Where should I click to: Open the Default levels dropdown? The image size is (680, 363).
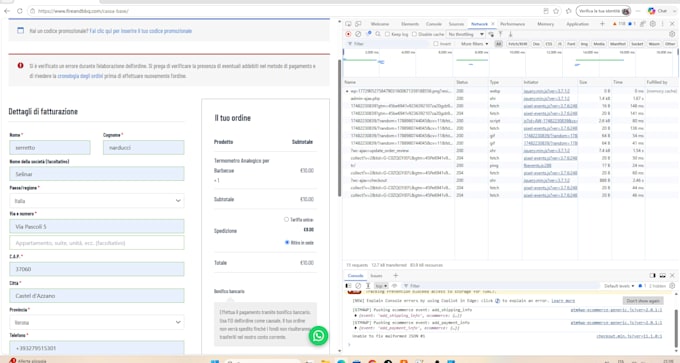point(619,286)
